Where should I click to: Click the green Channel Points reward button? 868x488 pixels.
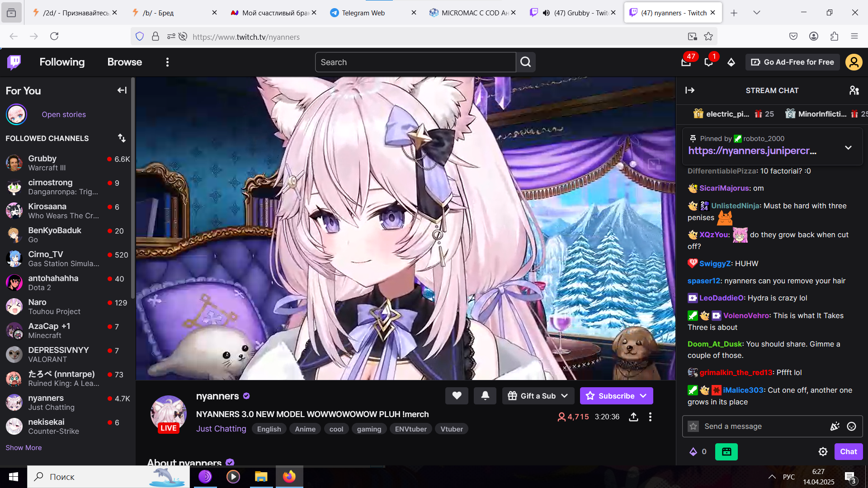point(726,451)
